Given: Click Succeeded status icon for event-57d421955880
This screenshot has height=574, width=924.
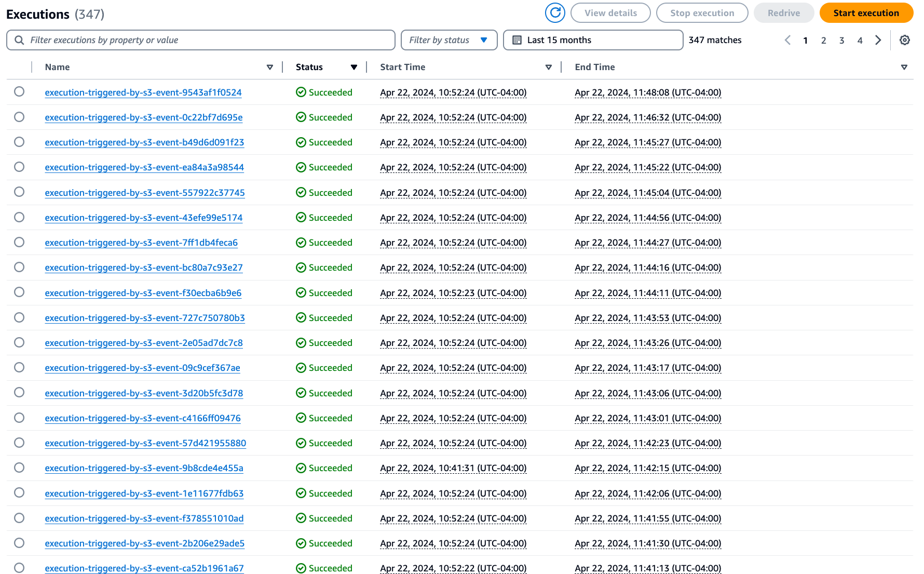Looking at the screenshot, I should [301, 443].
